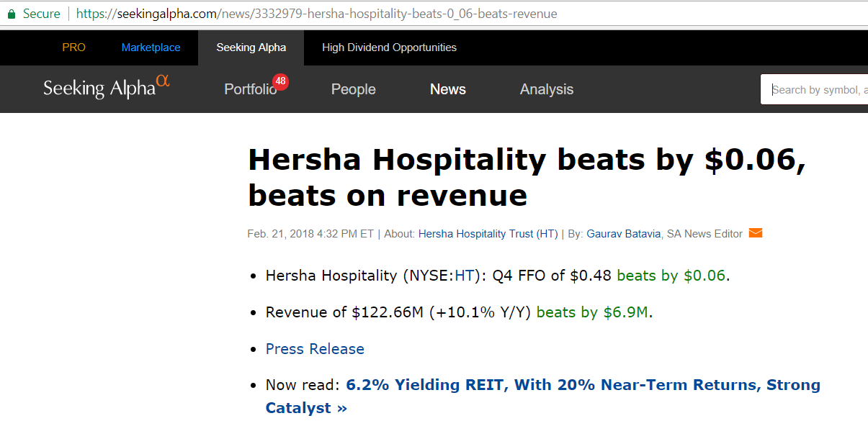Click the article headline text
Viewport: 868px width, 444px height.
point(527,177)
